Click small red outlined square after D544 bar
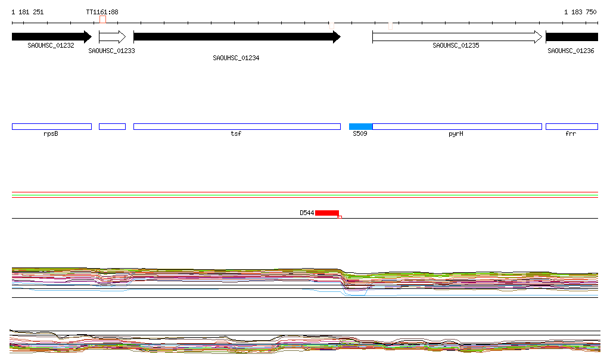610x364 pixels. click(x=340, y=217)
